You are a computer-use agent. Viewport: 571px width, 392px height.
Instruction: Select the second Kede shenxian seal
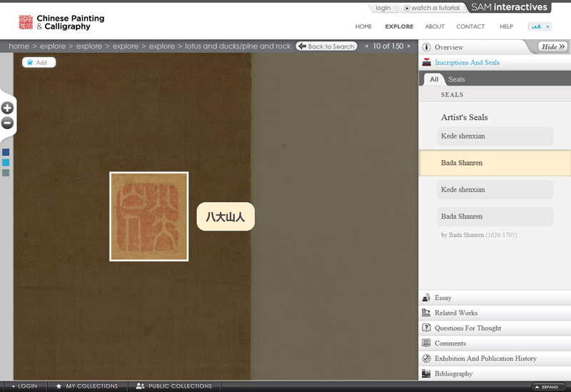495,189
